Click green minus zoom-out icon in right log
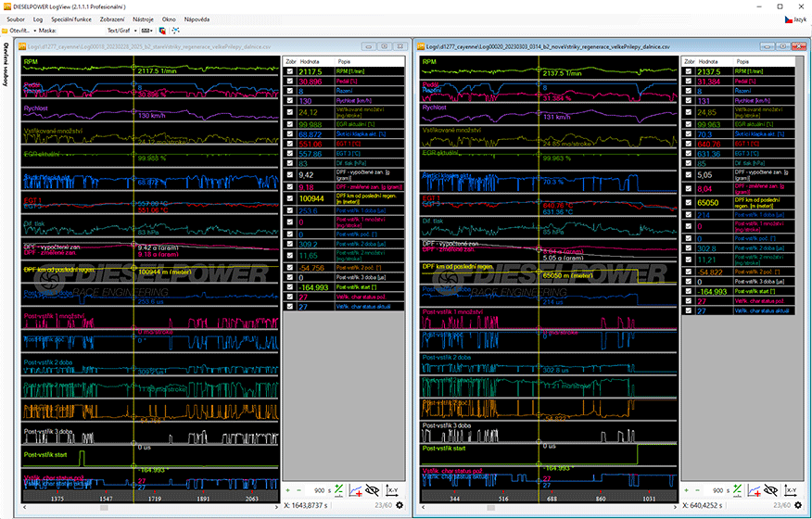Viewport: 812px width, 519px height. pyautogui.click(x=697, y=490)
